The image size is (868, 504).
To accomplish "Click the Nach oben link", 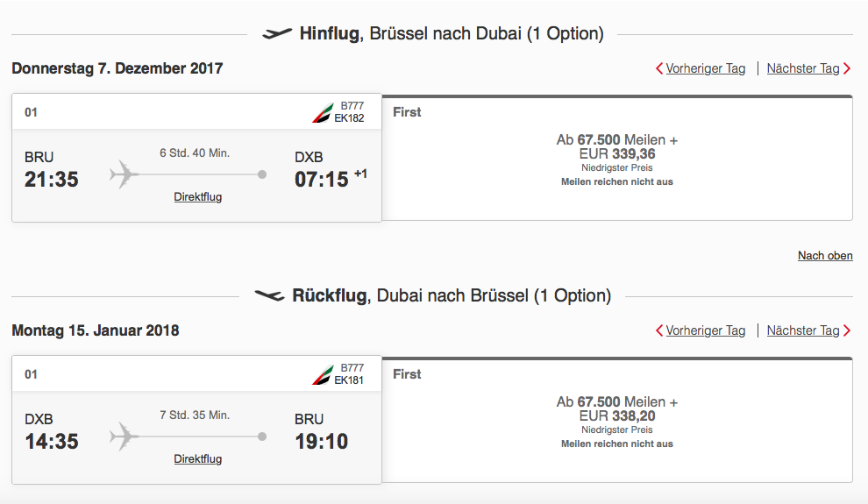I will pos(824,256).
